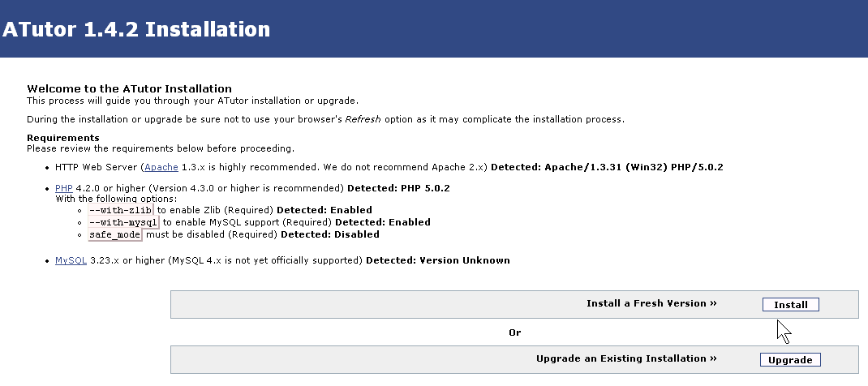868x386 pixels.
Task: Click "Install a Fresh Version »" label
Action: pyautogui.click(x=651, y=303)
